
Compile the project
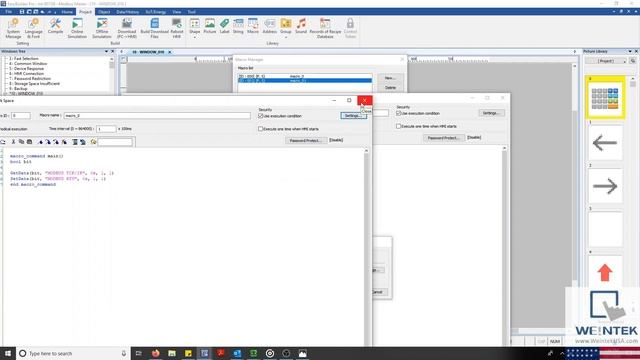click(55, 26)
